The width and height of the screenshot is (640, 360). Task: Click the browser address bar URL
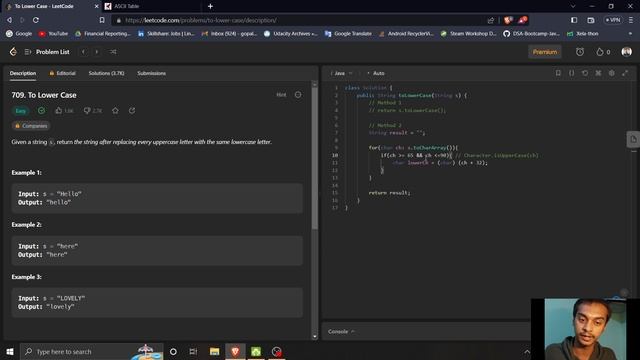tap(201, 20)
